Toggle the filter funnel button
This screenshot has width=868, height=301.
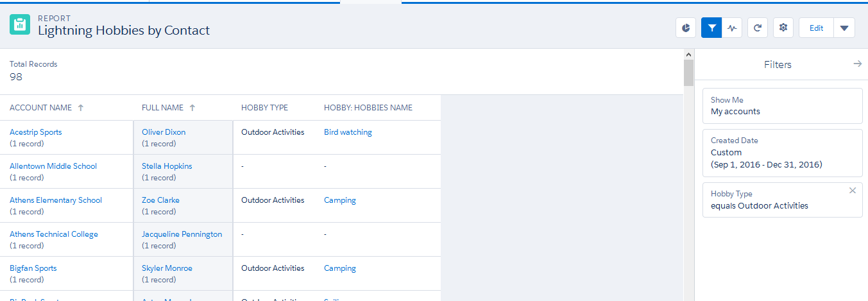(711, 28)
